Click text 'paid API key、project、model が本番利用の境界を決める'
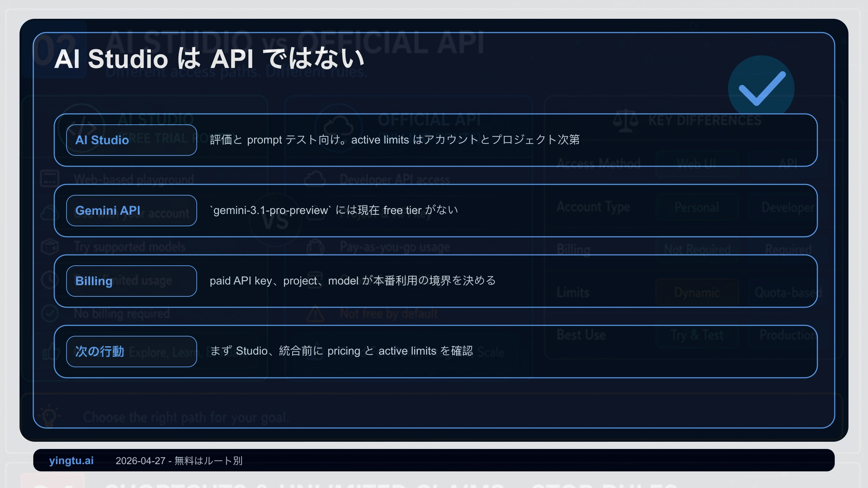 tap(353, 281)
